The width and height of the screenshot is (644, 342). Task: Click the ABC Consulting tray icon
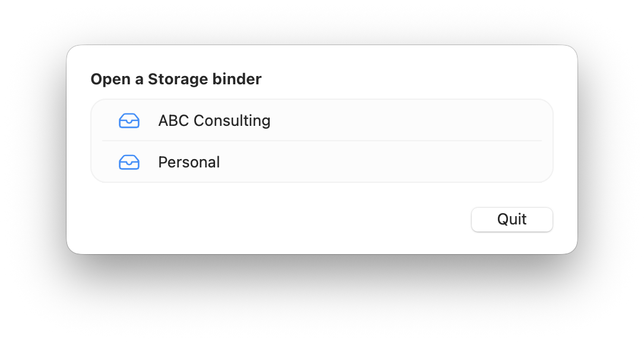coord(129,121)
